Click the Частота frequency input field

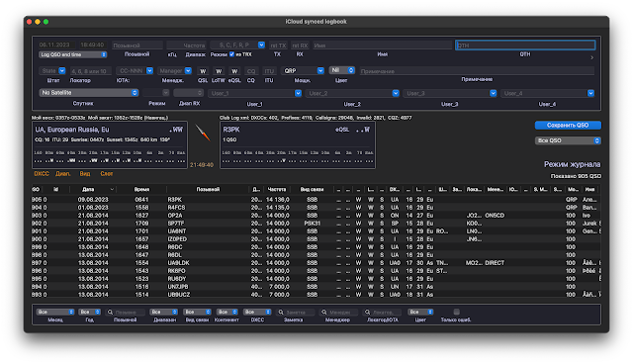pyautogui.click(x=186, y=45)
